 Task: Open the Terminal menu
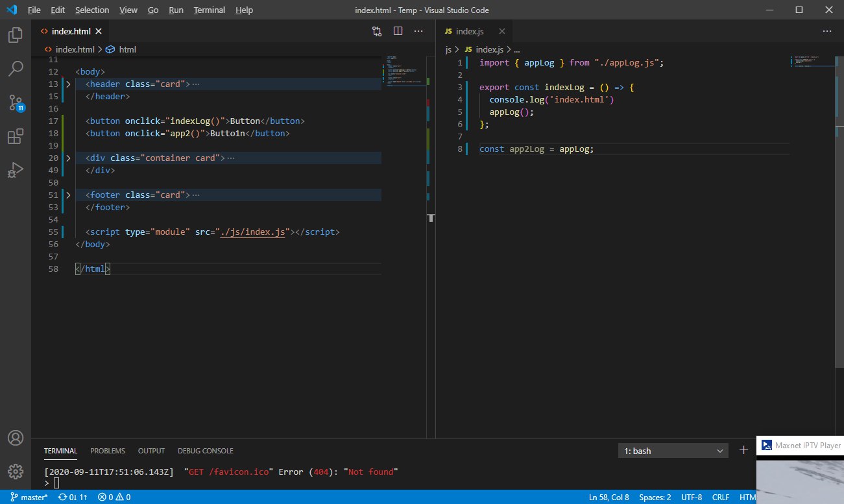tap(210, 10)
